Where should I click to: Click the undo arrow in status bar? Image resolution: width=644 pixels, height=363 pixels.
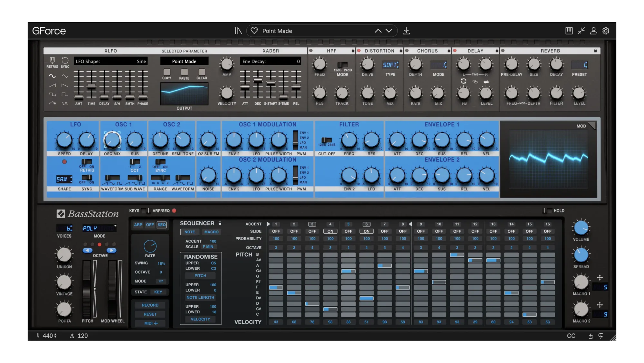[x=591, y=336]
